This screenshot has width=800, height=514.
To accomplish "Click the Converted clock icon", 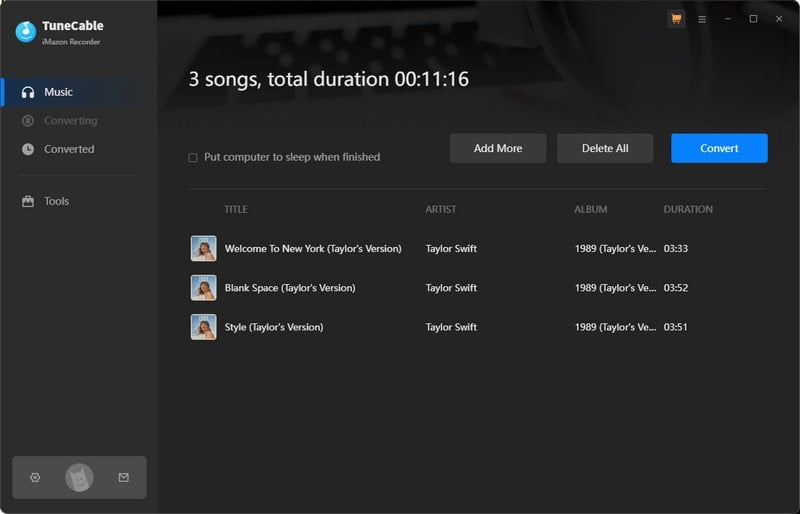I will click(28, 149).
